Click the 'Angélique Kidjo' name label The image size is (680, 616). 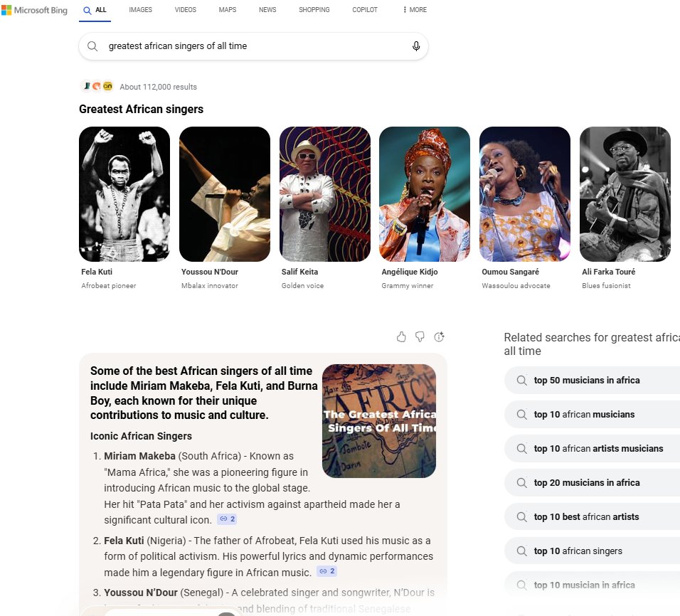point(410,272)
